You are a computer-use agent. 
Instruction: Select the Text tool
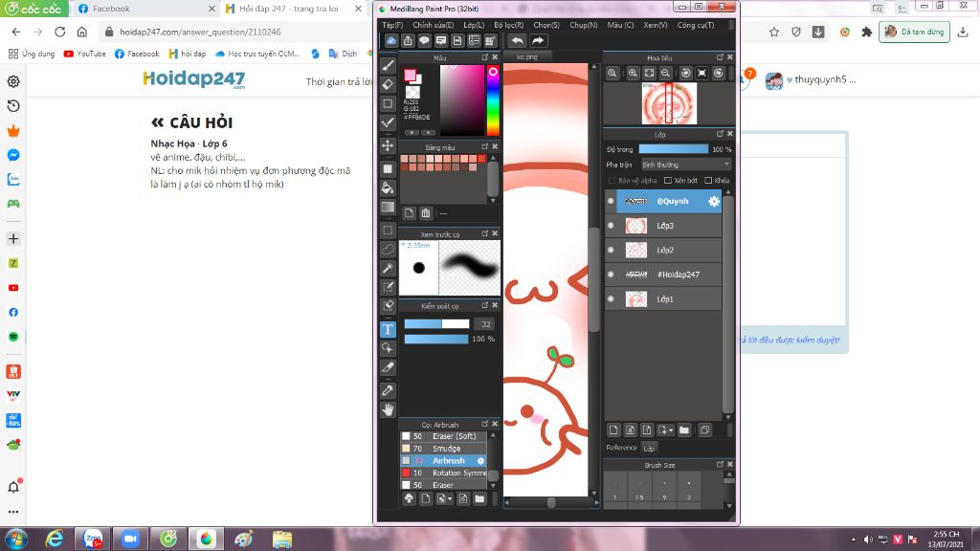coord(388,329)
